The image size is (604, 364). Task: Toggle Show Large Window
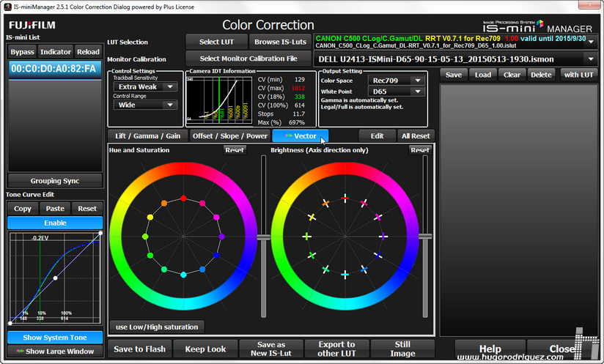click(x=55, y=352)
